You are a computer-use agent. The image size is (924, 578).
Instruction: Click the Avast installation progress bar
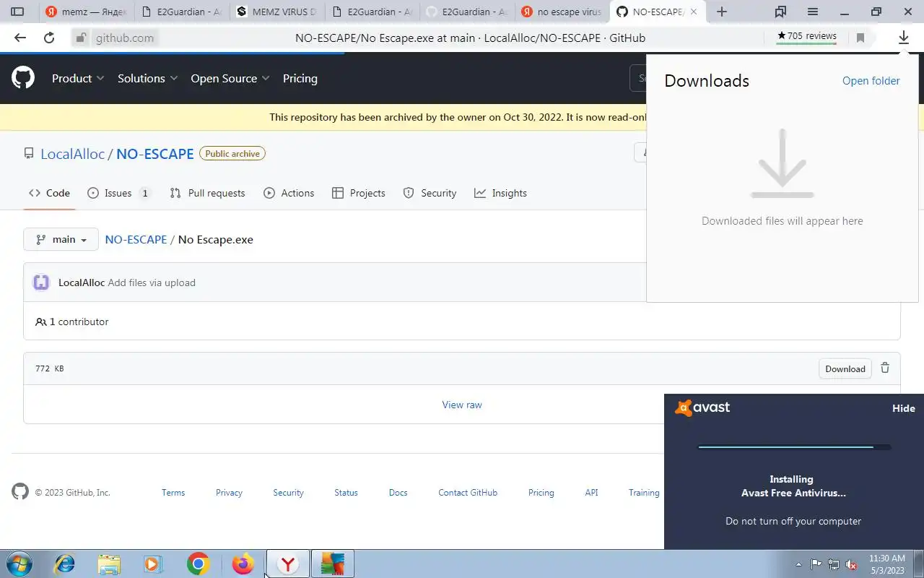point(794,447)
